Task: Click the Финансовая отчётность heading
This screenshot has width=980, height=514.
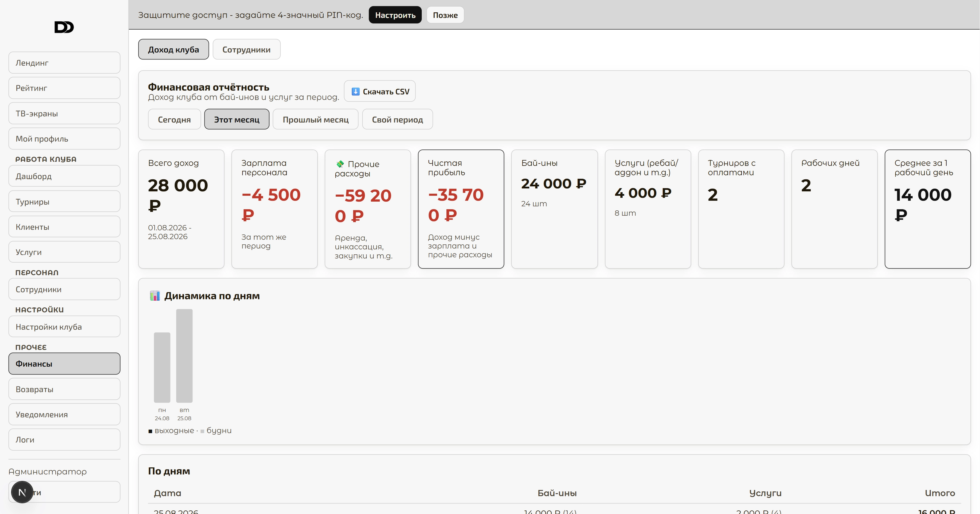Action: (x=209, y=87)
